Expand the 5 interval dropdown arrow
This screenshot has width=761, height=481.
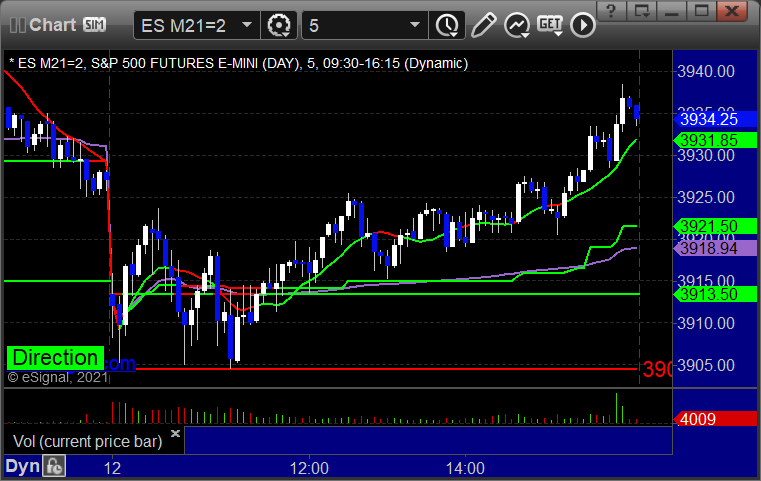[414, 24]
